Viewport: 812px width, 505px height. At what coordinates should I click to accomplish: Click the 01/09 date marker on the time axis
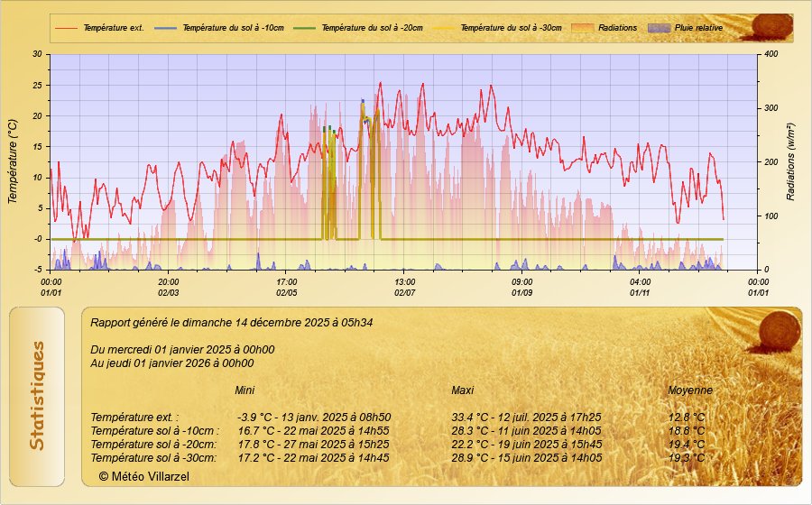pyautogui.click(x=522, y=292)
